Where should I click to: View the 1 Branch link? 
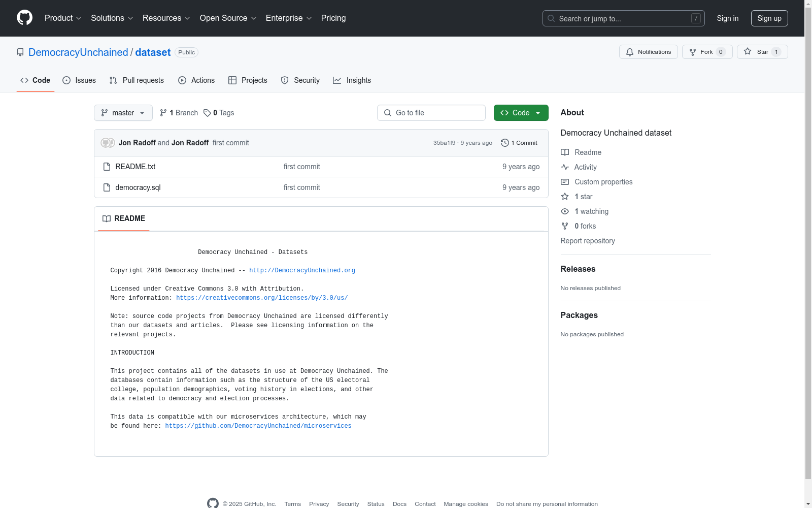[x=179, y=113]
